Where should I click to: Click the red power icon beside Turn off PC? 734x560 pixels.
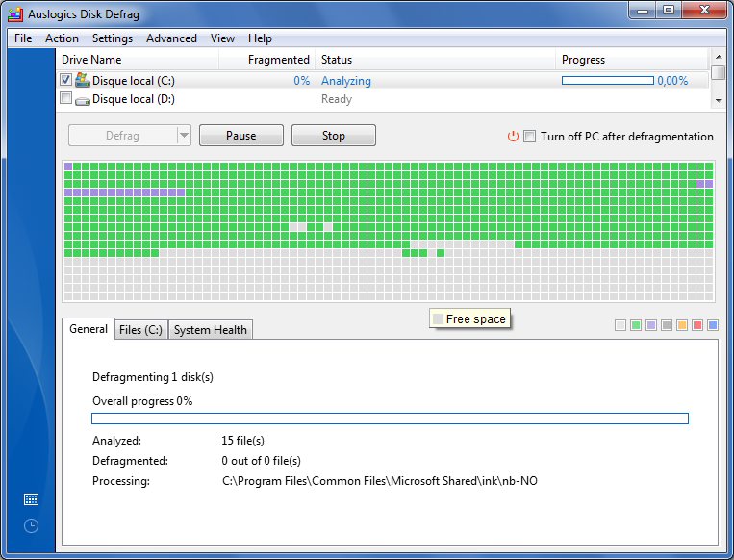(513, 137)
